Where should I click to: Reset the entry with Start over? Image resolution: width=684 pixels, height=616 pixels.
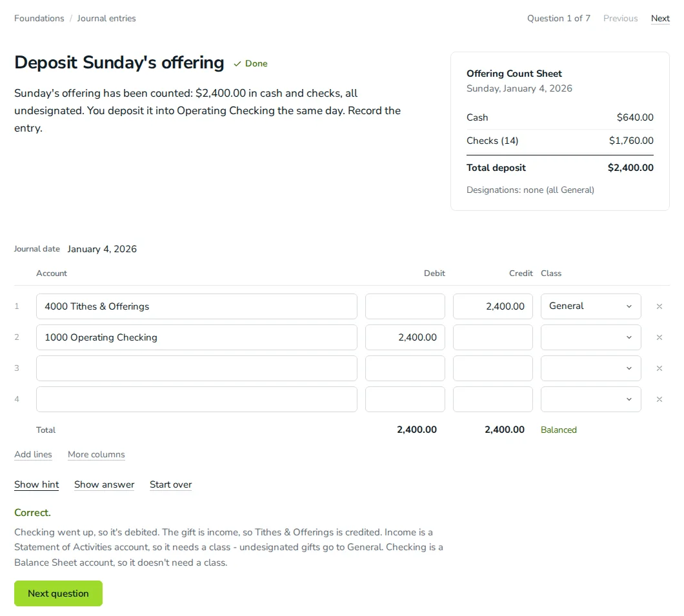170,485
